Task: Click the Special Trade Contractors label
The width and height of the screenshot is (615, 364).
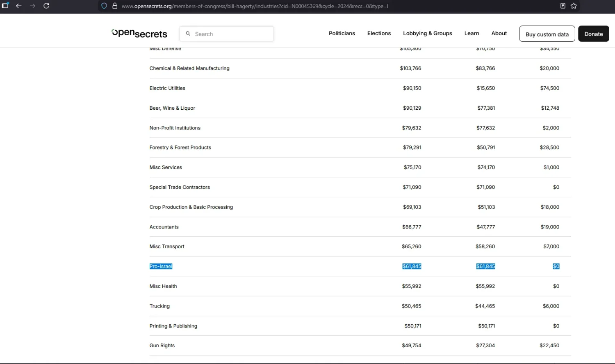Action: [180, 187]
